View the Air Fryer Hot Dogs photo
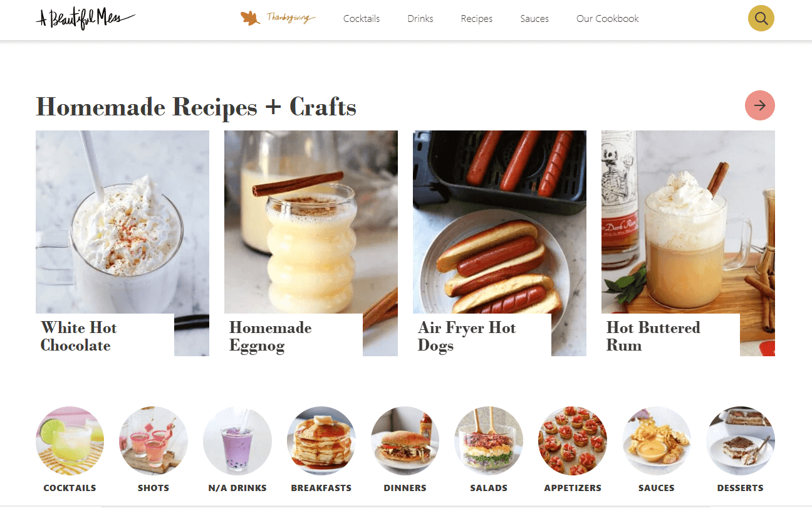Image resolution: width=812 pixels, height=508 pixels. click(x=499, y=222)
